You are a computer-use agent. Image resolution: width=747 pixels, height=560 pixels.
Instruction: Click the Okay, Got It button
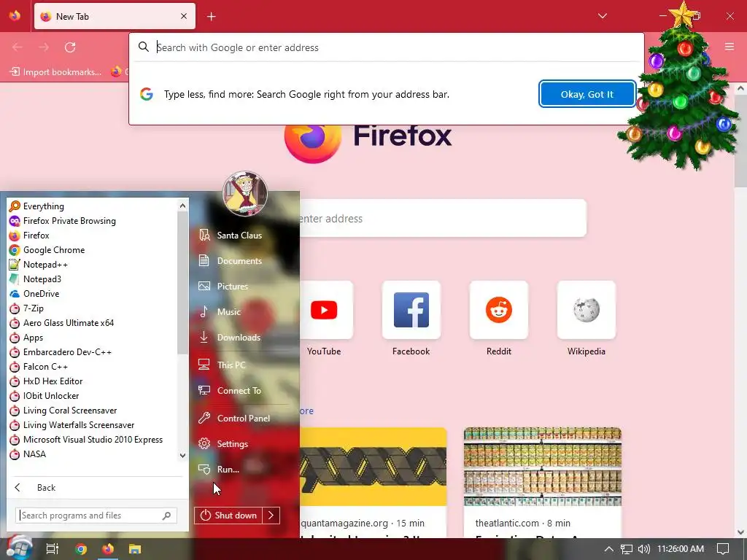[x=587, y=94]
